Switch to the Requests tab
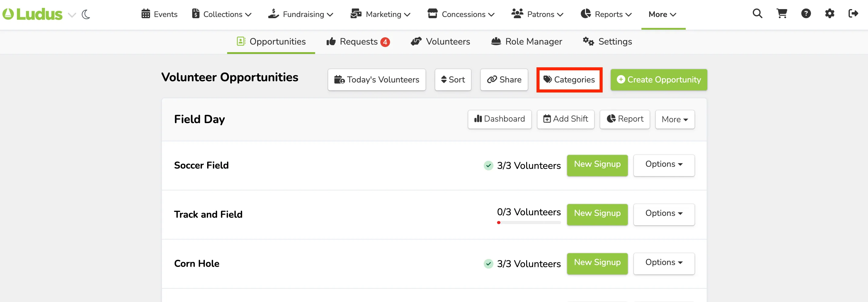868x302 pixels. click(x=358, y=42)
